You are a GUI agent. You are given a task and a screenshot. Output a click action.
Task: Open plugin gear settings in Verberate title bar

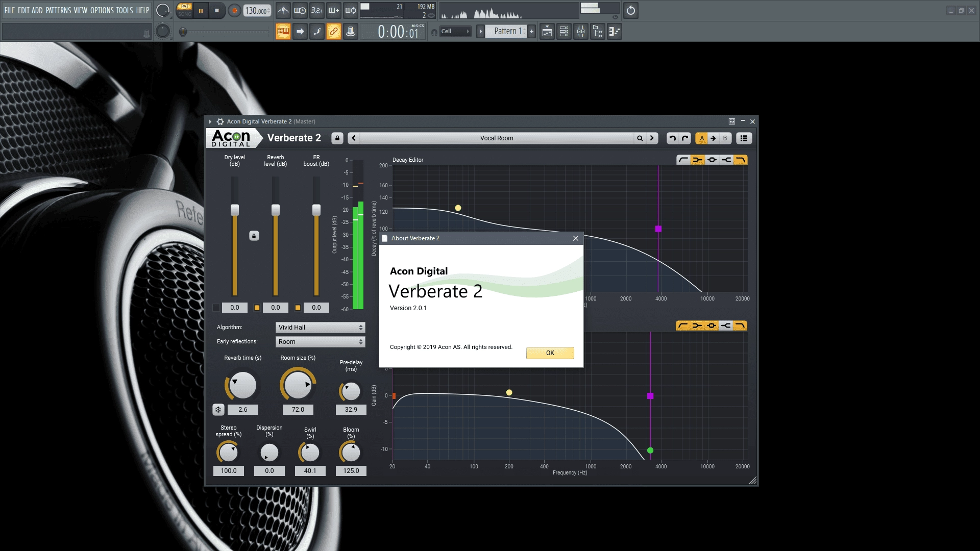point(220,121)
